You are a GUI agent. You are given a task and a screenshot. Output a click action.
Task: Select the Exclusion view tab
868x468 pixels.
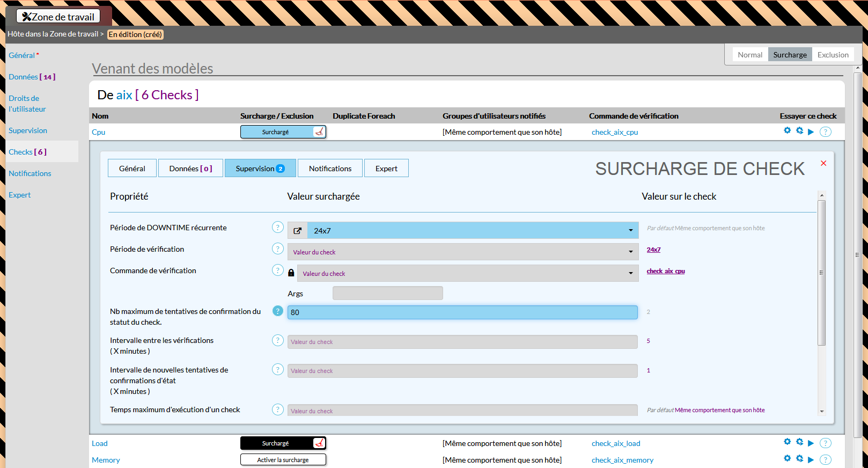(x=833, y=55)
